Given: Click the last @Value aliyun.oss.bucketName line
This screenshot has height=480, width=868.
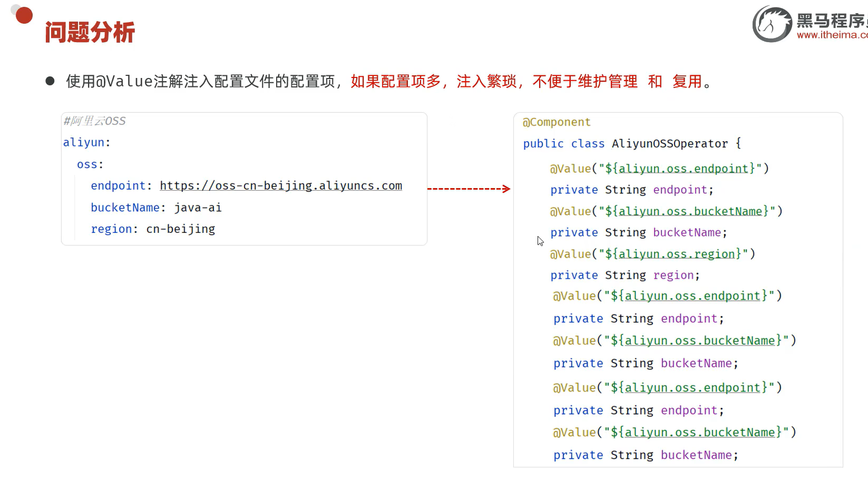Looking at the screenshot, I should 675,433.
